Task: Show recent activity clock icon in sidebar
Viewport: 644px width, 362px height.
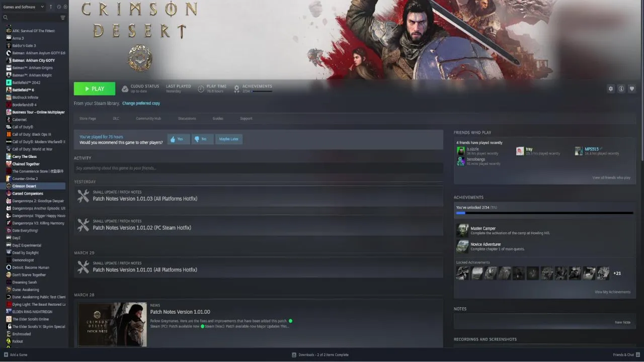Action: [59, 7]
